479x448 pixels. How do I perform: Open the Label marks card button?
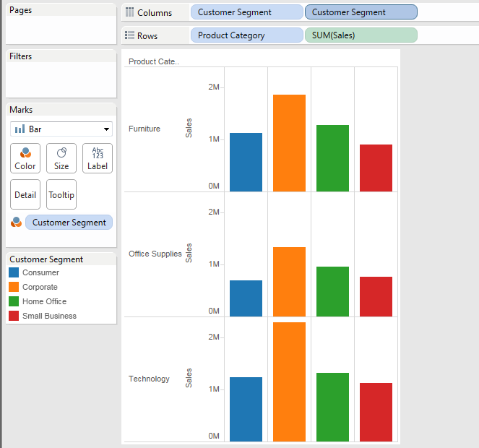(x=98, y=158)
